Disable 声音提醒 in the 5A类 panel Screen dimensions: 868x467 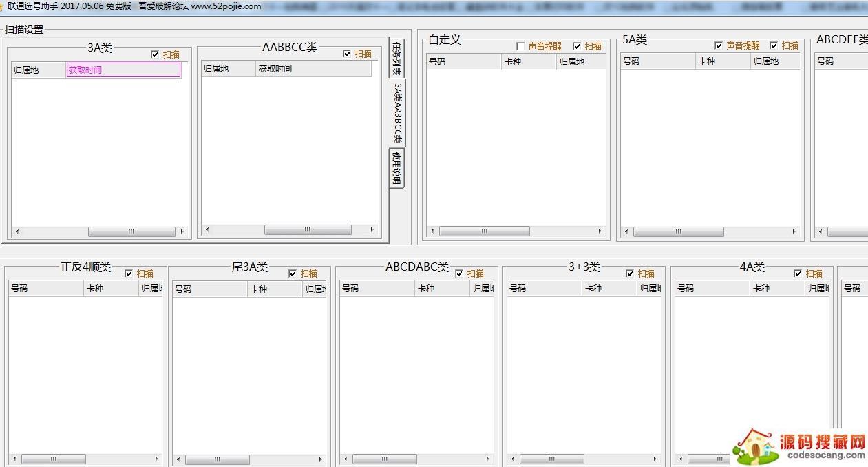pyautogui.click(x=719, y=45)
